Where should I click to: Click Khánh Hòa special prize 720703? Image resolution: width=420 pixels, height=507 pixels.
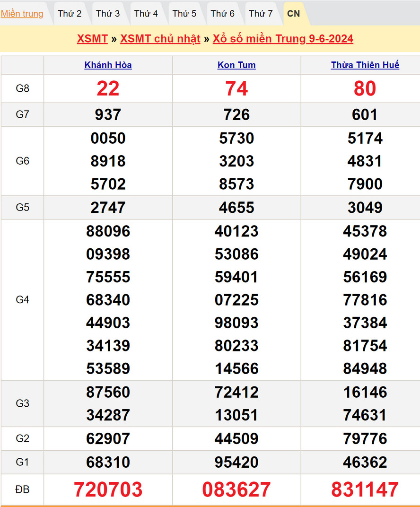coord(108,490)
